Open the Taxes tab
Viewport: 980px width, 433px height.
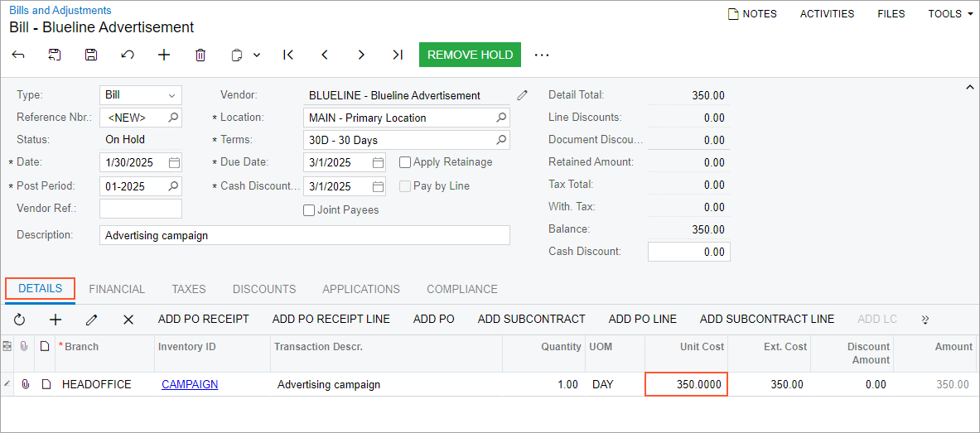tap(189, 289)
